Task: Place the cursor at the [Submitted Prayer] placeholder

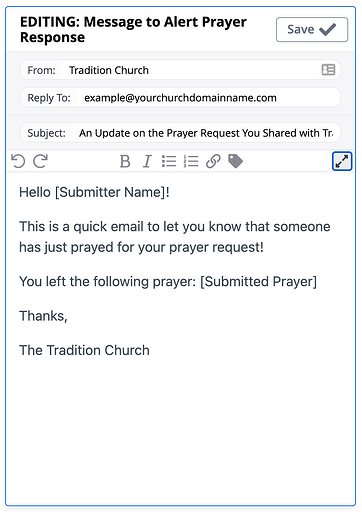Action: [x=258, y=282]
